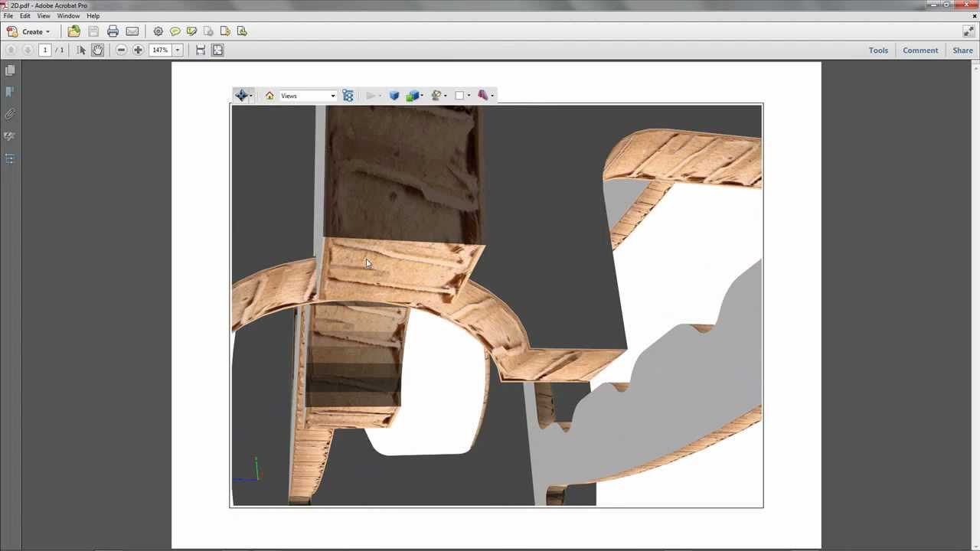Screen dimensions: 980x551
Task: Toggle 3D Model Tree icon
Action: pos(348,96)
